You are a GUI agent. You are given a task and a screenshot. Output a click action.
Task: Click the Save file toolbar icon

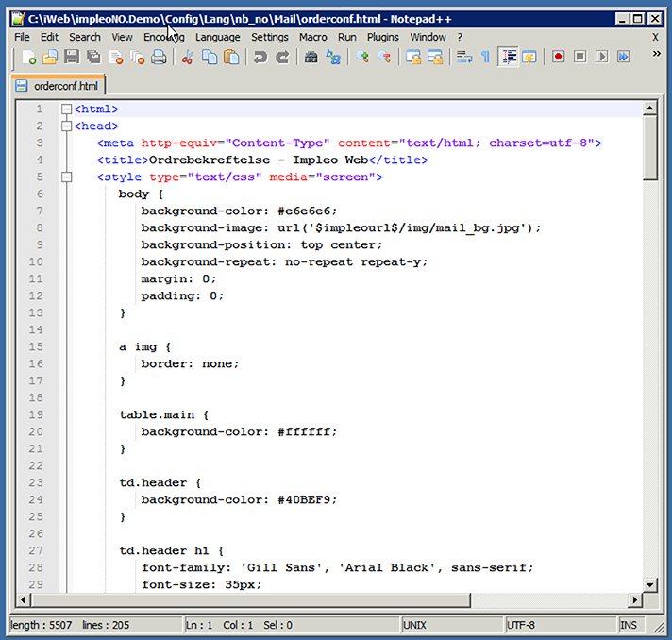pos(71,58)
